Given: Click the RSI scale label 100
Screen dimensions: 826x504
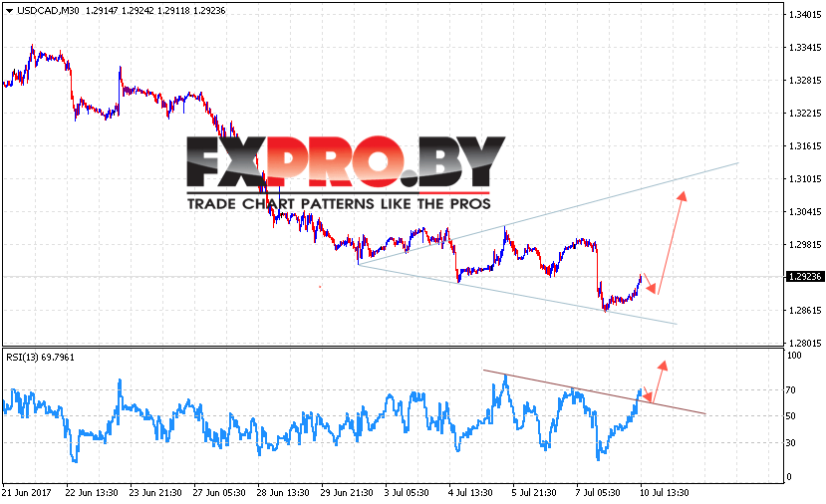Looking at the screenshot, I should pos(794,356).
